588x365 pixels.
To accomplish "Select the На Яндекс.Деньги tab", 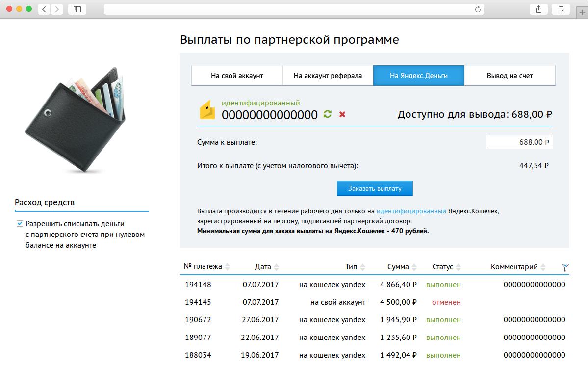I will pyautogui.click(x=418, y=76).
